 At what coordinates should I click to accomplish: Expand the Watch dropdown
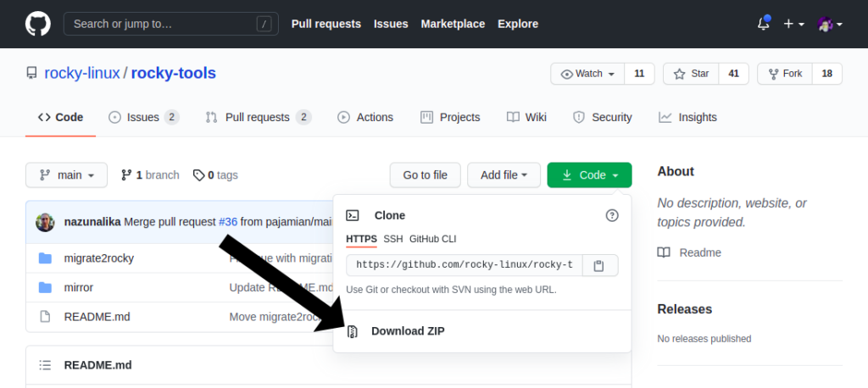(587, 74)
